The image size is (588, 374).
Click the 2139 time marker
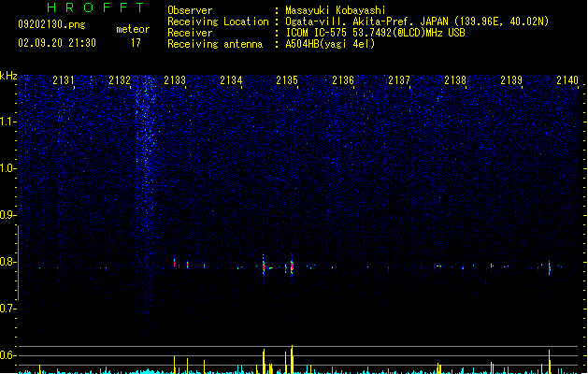511,79
